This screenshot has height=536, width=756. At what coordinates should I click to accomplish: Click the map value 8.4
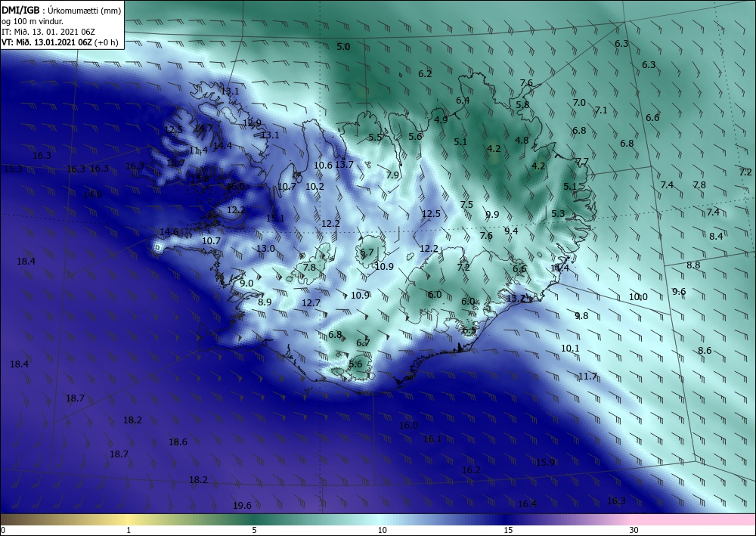coord(716,236)
